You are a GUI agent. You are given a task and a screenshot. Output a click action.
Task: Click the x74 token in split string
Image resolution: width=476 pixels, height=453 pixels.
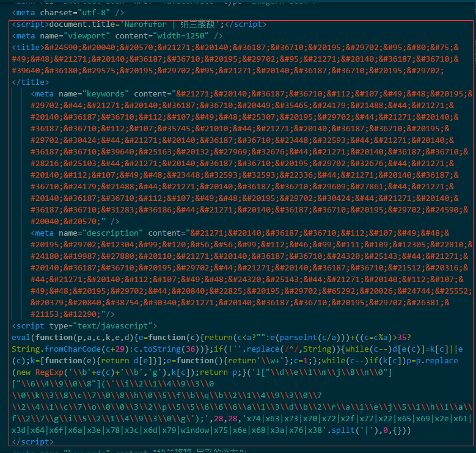tap(254, 419)
